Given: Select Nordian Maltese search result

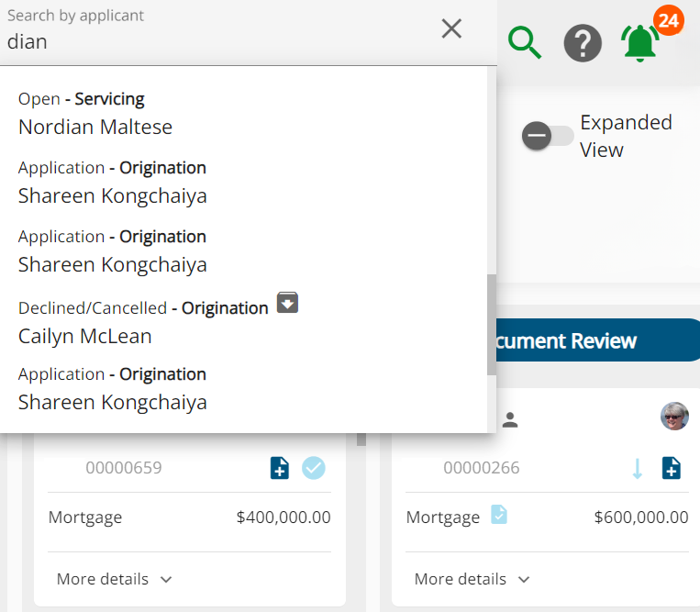Looking at the screenshot, I should point(243,113).
